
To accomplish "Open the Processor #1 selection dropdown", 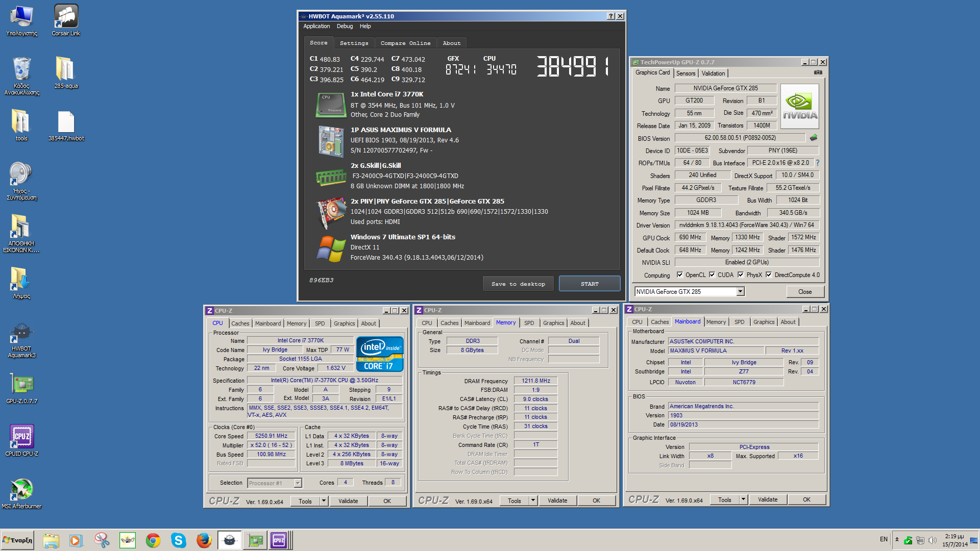I will pyautogui.click(x=298, y=483).
